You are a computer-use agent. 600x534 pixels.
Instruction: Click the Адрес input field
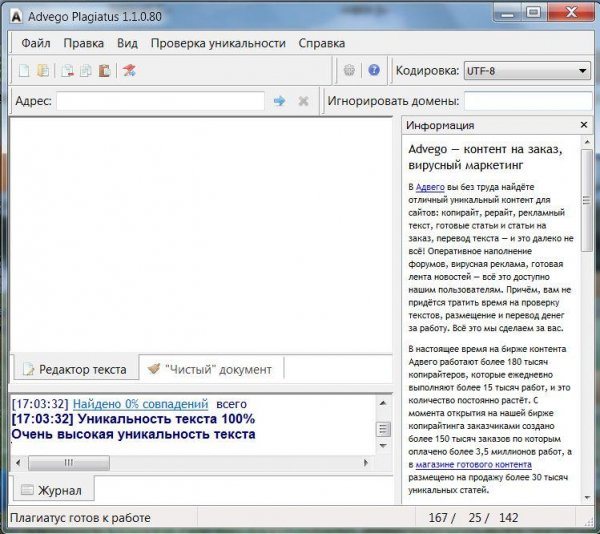click(x=160, y=101)
